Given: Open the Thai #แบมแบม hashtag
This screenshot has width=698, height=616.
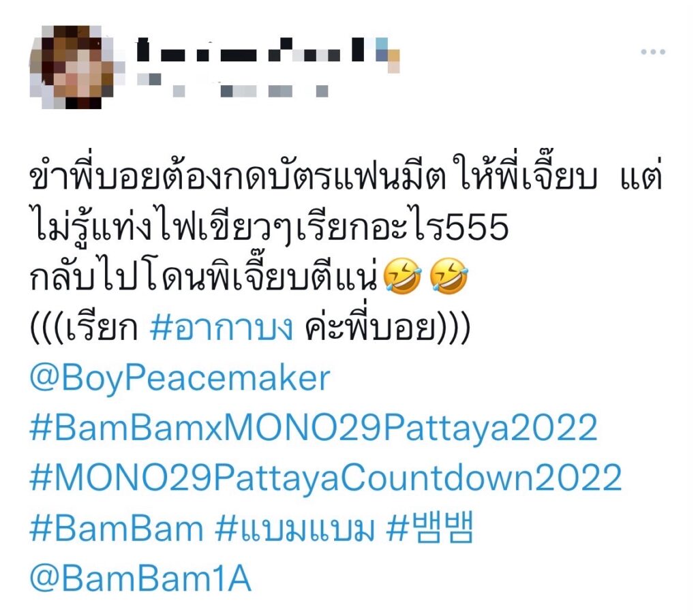Looking at the screenshot, I should click(294, 528).
